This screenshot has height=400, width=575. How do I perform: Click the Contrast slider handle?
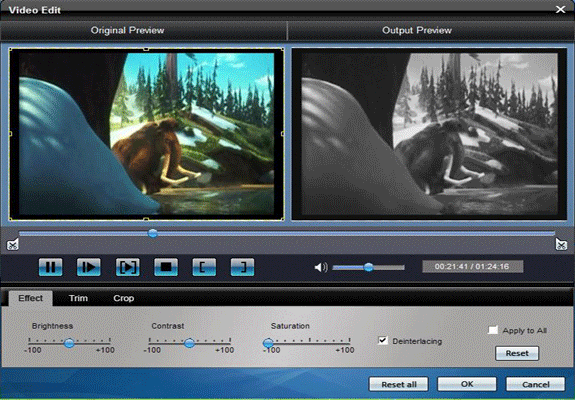189,343
